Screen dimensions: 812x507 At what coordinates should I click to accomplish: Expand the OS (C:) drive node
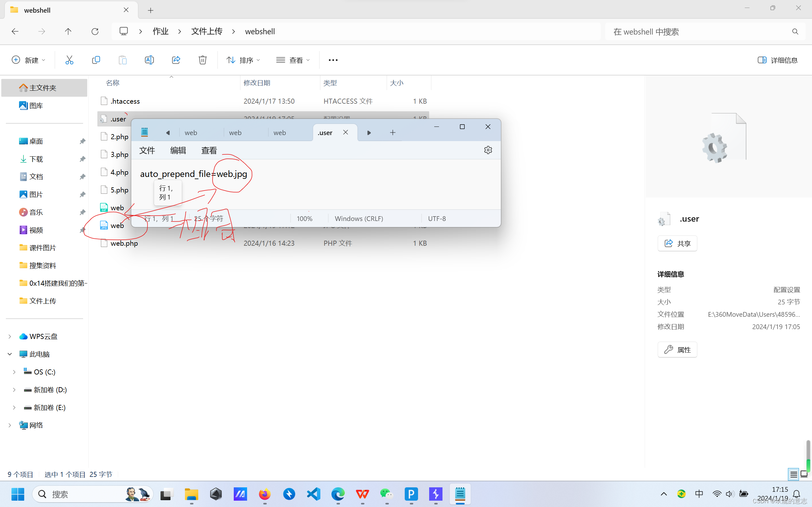[14, 372]
